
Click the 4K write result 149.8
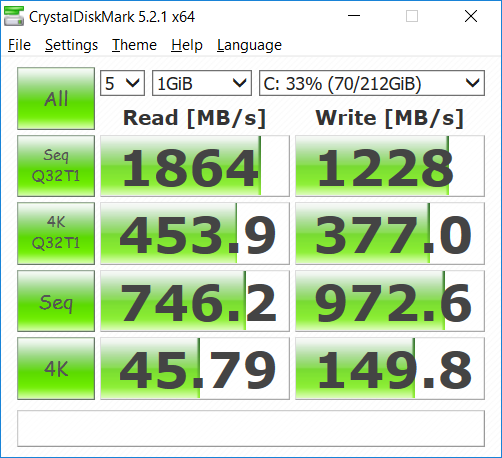point(390,368)
